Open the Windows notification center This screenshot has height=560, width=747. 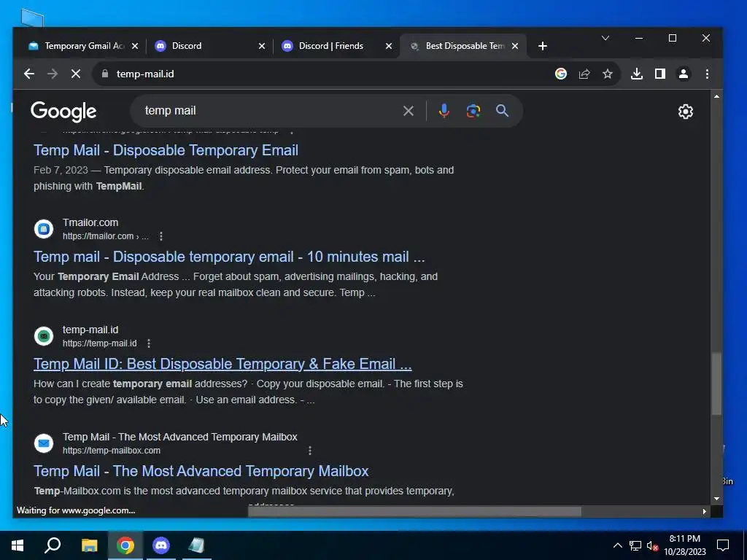(x=723, y=545)
